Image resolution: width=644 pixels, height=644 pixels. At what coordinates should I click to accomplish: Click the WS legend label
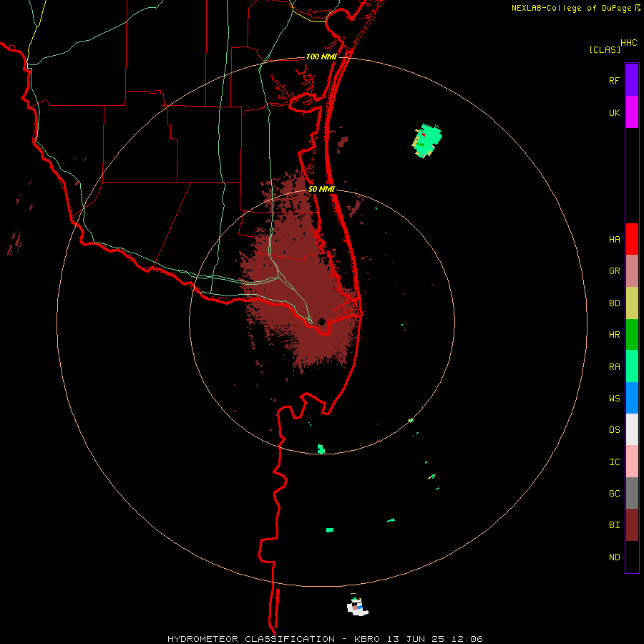[614, 398]
